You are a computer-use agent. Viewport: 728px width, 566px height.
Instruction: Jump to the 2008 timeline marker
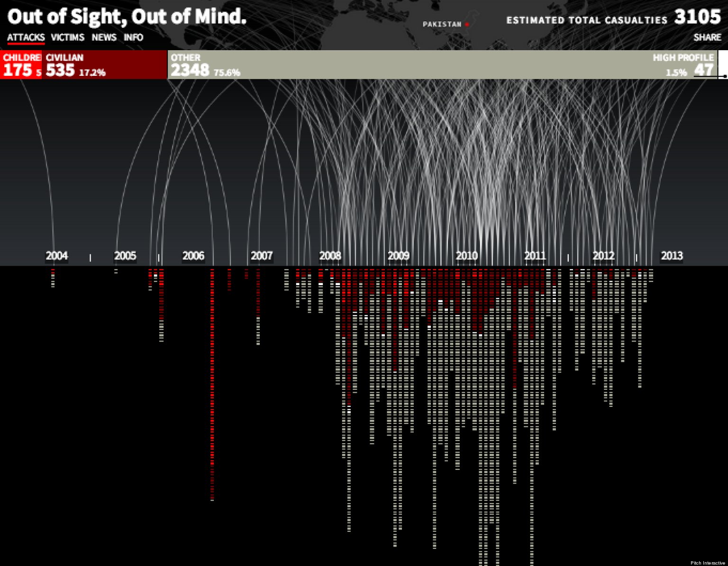pos(330,256)
